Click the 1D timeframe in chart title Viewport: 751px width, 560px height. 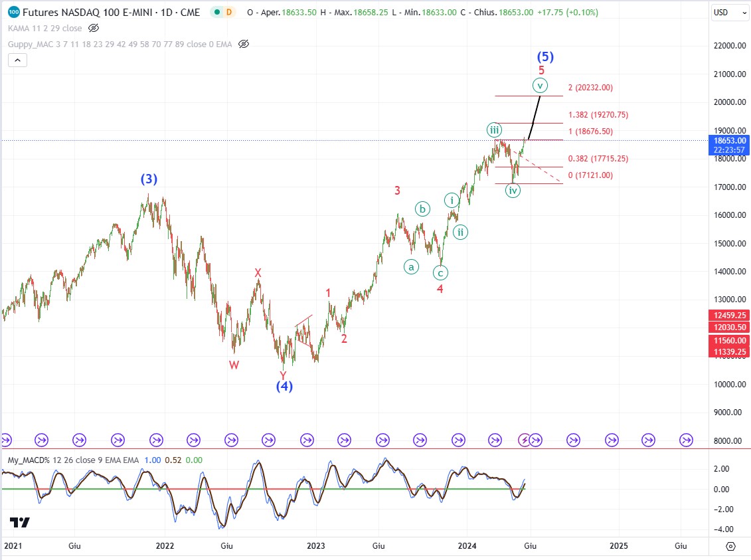click(166, 13)
